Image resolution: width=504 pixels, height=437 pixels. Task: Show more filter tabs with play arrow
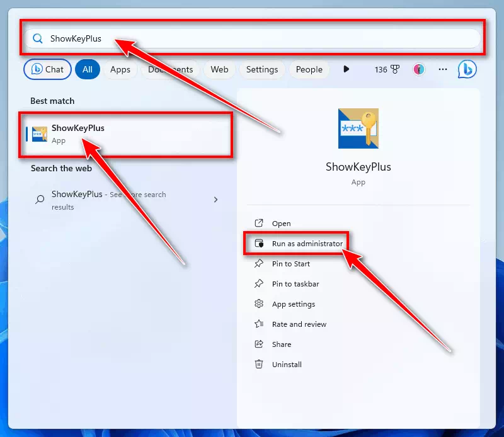pyautogui.click(x=346, y=69)
